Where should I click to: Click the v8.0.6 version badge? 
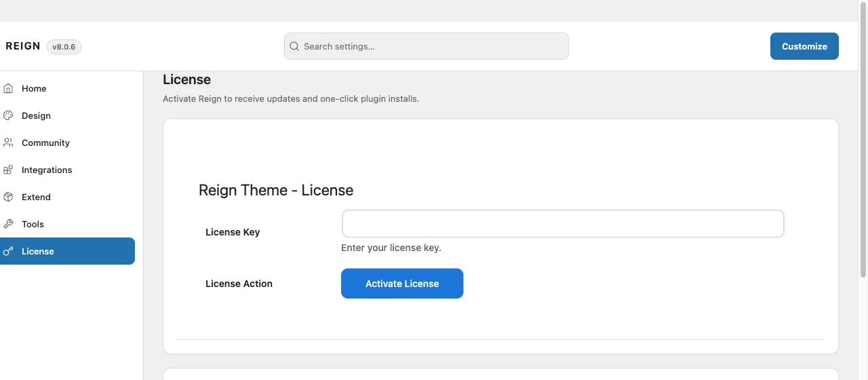point(64,47)
